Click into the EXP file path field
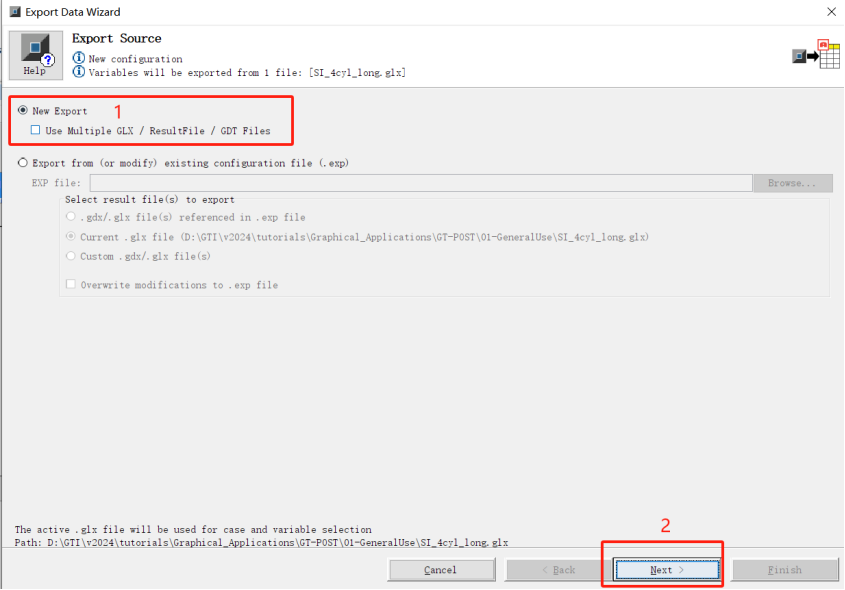845x590 pixels. pos(421,183)
